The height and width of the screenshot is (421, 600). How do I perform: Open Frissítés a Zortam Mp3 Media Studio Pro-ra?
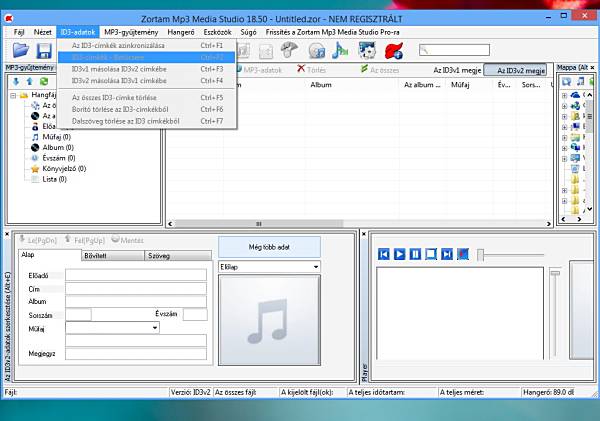(x=333, y=32)
